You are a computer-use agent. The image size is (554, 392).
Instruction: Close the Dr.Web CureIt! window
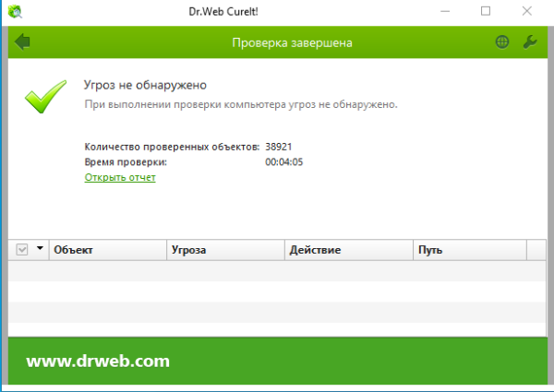pyautogui.click(x=527, y=11)
